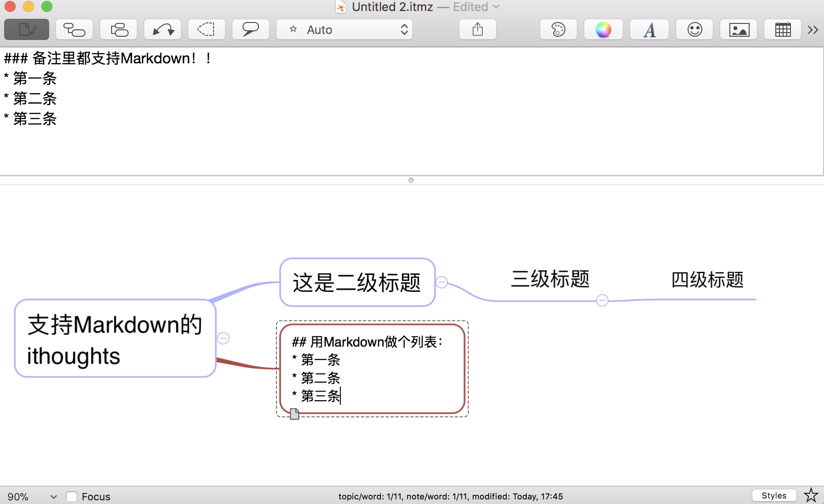Click the topic/word status text
The width and height of the screenshot is (824, 504).
click(451, 496)
